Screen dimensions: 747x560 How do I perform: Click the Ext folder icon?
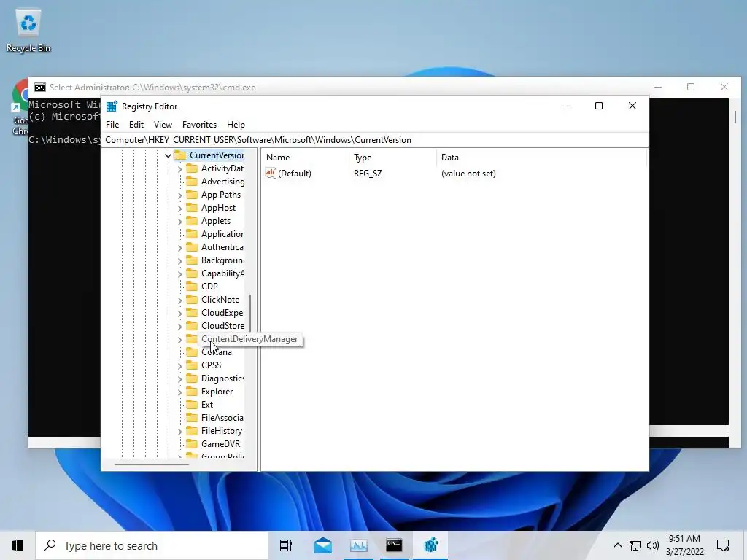pos(192,404)
